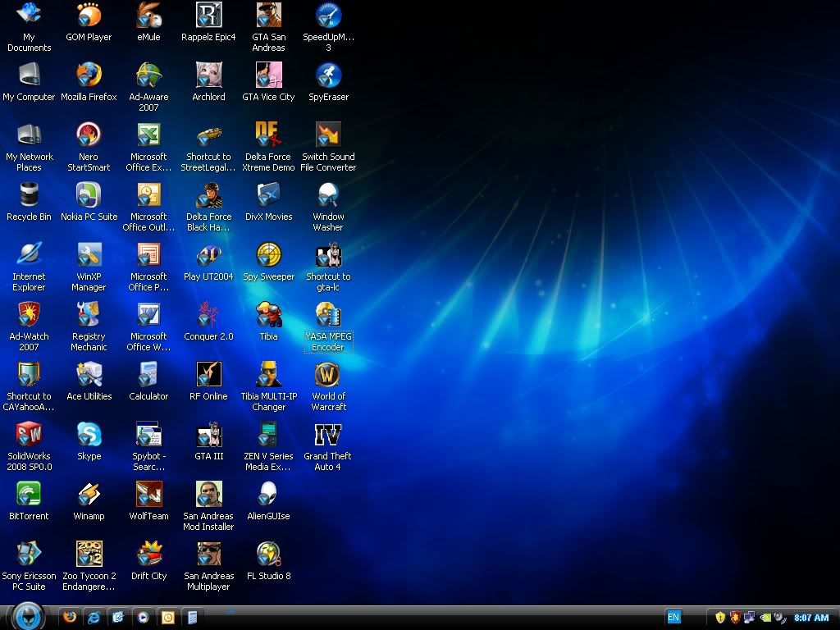Image resolution: width=840 pixels, height=630 pixels.
Task: Launch Grand Theft Auto 4
Action: pyautogui.click(x=328, y=441)
